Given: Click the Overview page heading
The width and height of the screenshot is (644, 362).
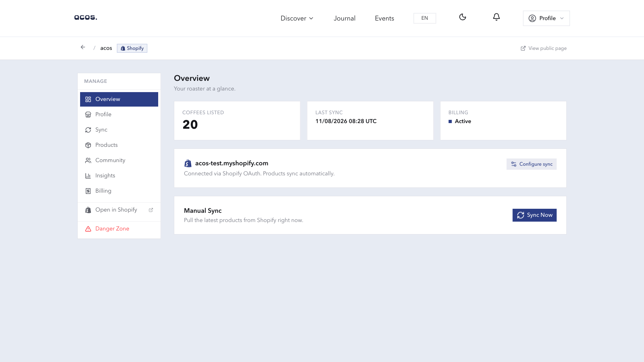Looking at the screenshot, I should point(192,78).
